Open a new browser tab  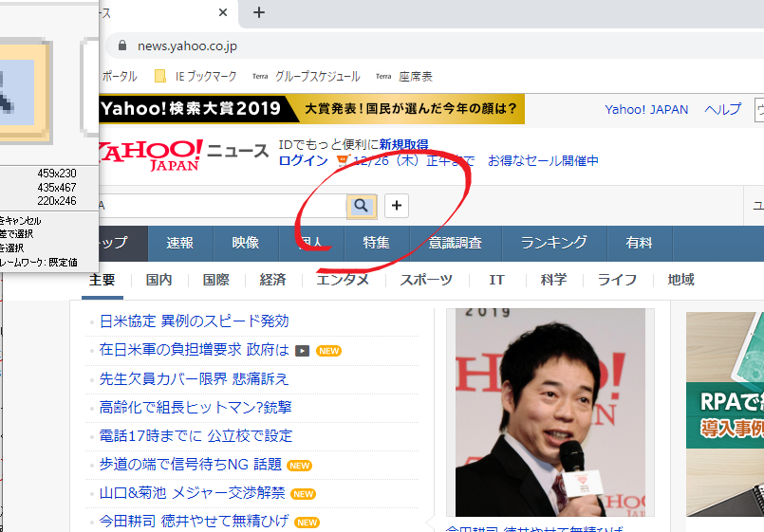[x=259, y=12]
